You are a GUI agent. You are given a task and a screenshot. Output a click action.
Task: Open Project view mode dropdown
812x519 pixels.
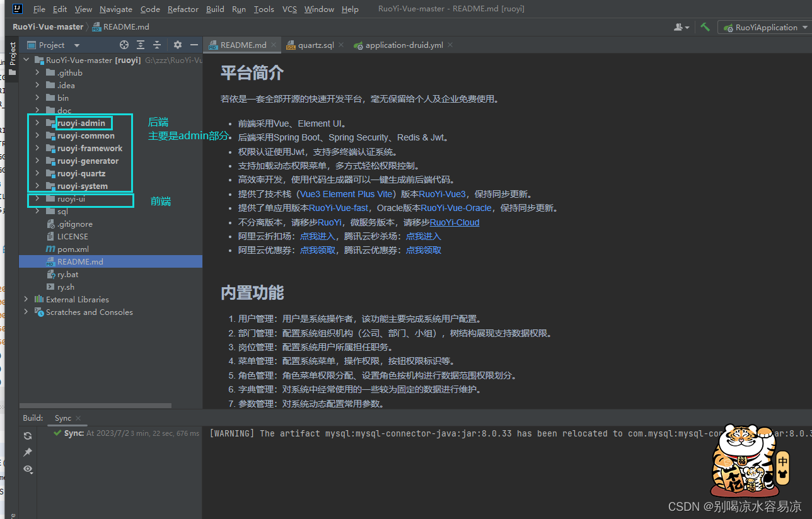pyautogui.click(x=77, y=45)
